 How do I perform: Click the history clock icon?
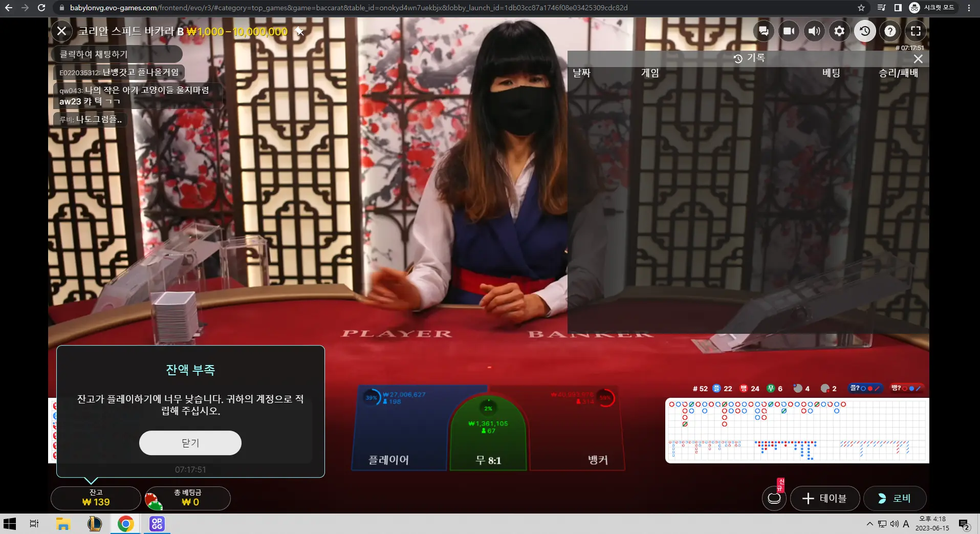865,31
